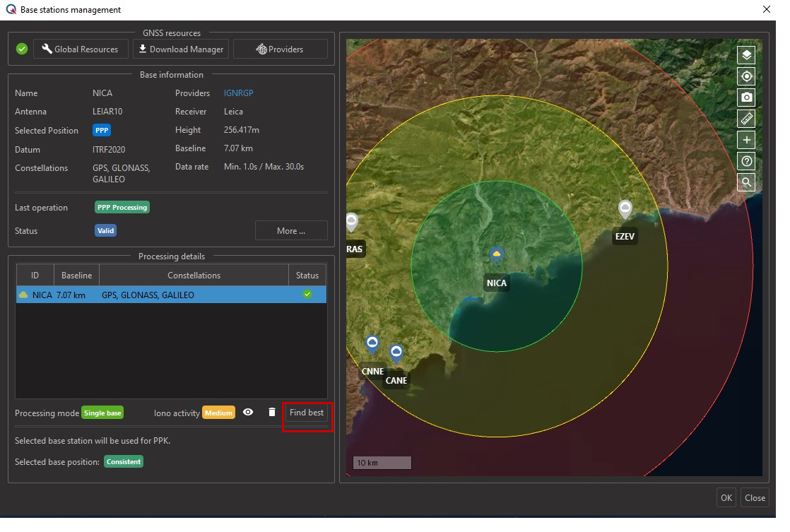Viewport: 790px width, 532px height.
Task: Open Global Resources
Action: (x=81, y=49)
